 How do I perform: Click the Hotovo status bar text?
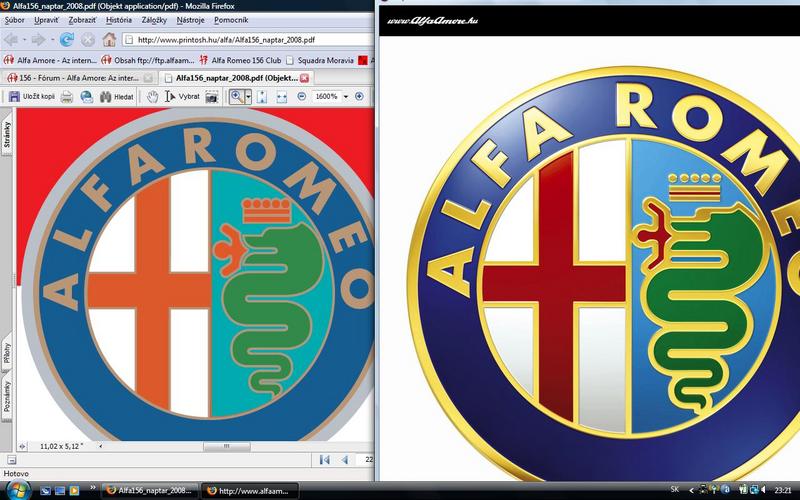click(x=16, y=474)
